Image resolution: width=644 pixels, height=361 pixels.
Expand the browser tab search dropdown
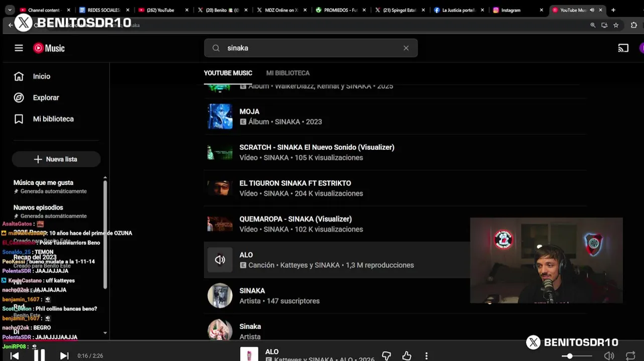pos(10,10)
